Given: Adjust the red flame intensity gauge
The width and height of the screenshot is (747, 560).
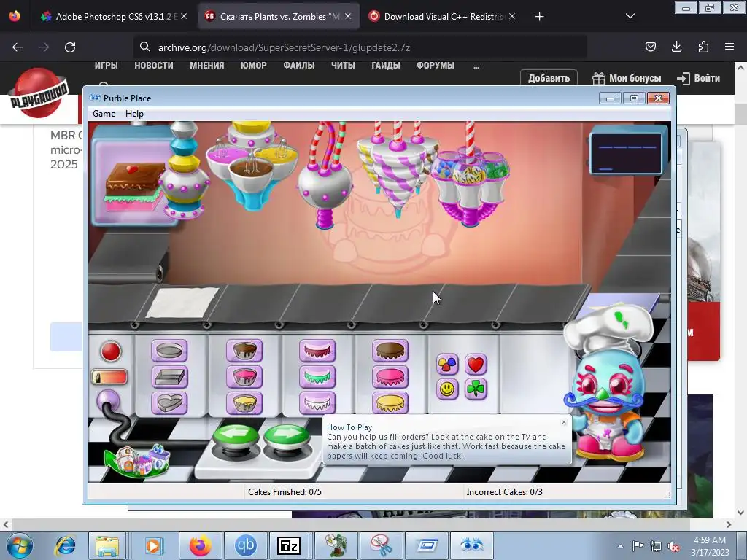Looking at the screenshot, I should pyautogui.click(x=109, y=378).
